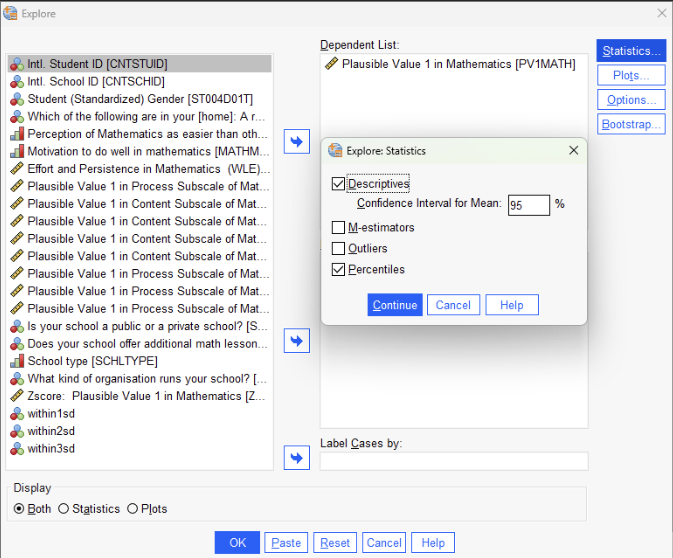Click arrow button next to Label Cases by
Image resolution: width=673 pixels, height=558 pixels.
[297, 458]
